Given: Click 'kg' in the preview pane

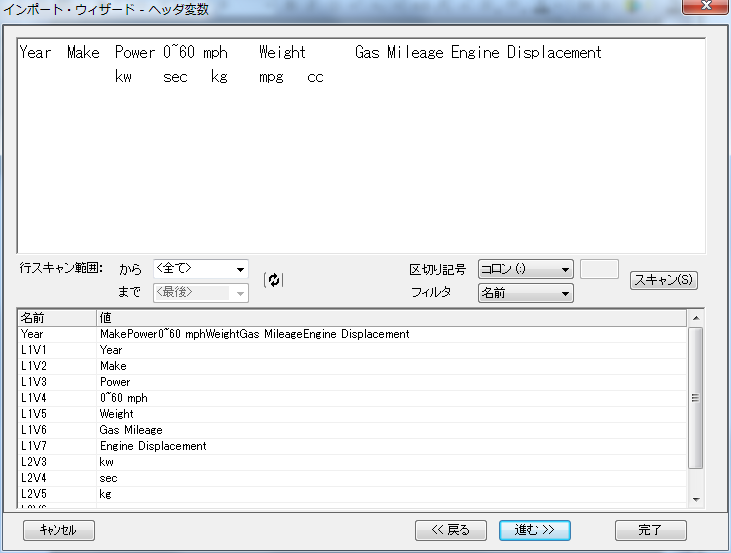Looking at the screenshot, I should point(219,76).
